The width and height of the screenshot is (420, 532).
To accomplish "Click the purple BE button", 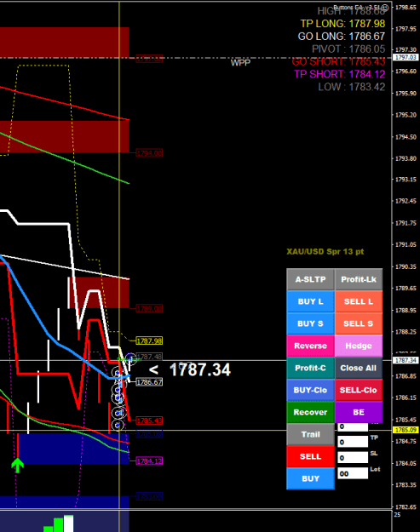I will [x=359, y=412].
